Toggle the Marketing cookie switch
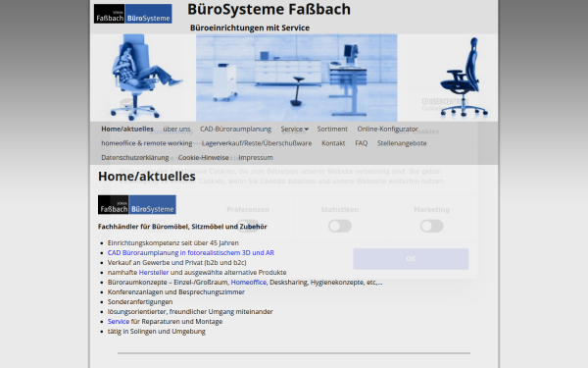Screen dimensions: 588x368 tap(431, 226)
